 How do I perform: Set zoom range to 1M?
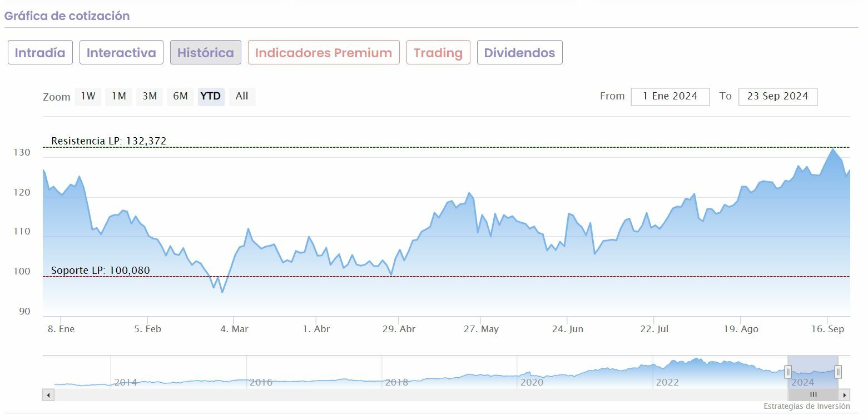[118, 96]
